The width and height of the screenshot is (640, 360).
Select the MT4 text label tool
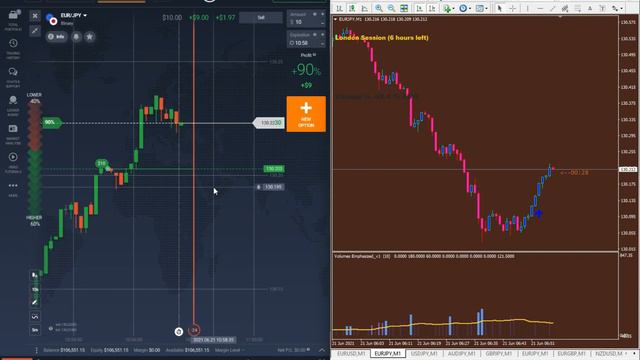[x=602, y=8]
